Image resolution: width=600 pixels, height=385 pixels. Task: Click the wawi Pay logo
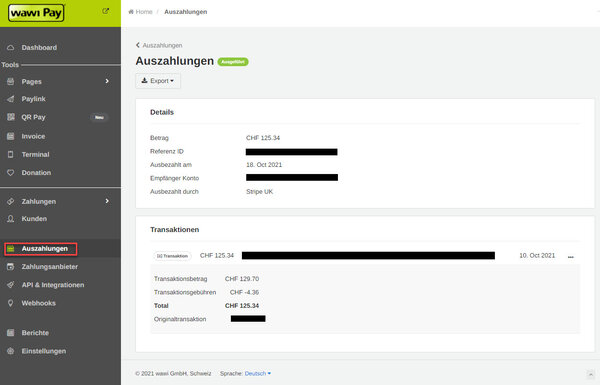point(36,13)
